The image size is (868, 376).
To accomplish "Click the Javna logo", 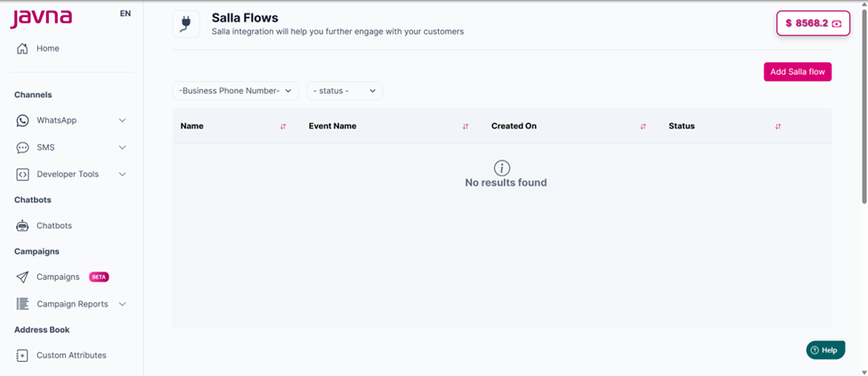I will point(41,18).
